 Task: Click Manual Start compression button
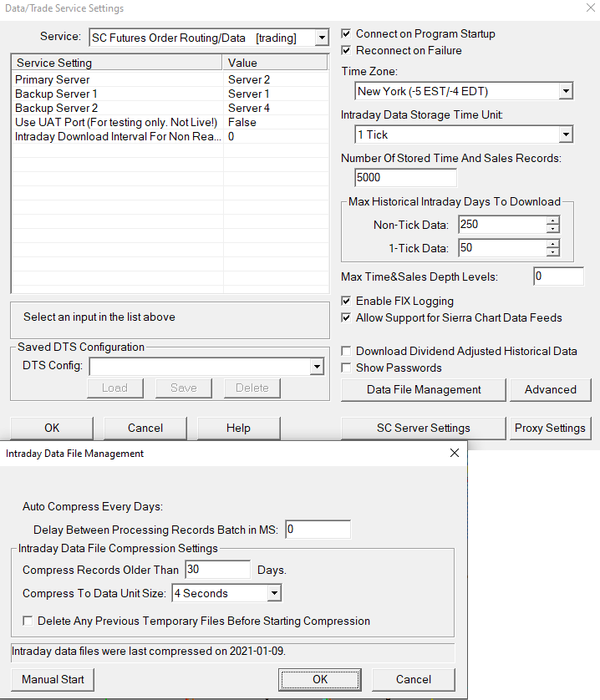pos(53,679)
